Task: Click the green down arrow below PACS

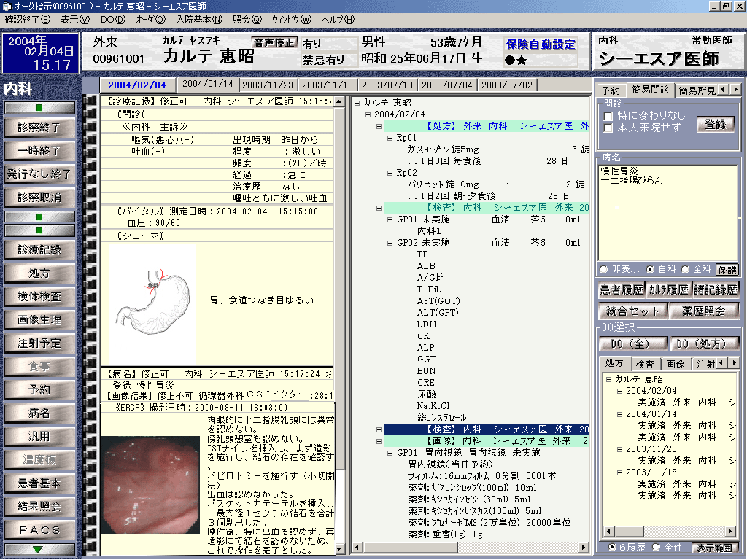Action: [39, 549]
